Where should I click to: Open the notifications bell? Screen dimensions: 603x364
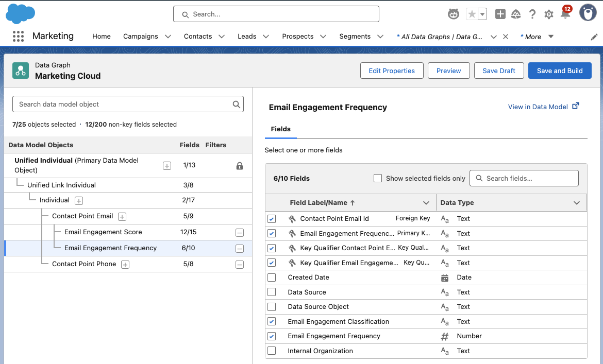(x=565, y=14)
